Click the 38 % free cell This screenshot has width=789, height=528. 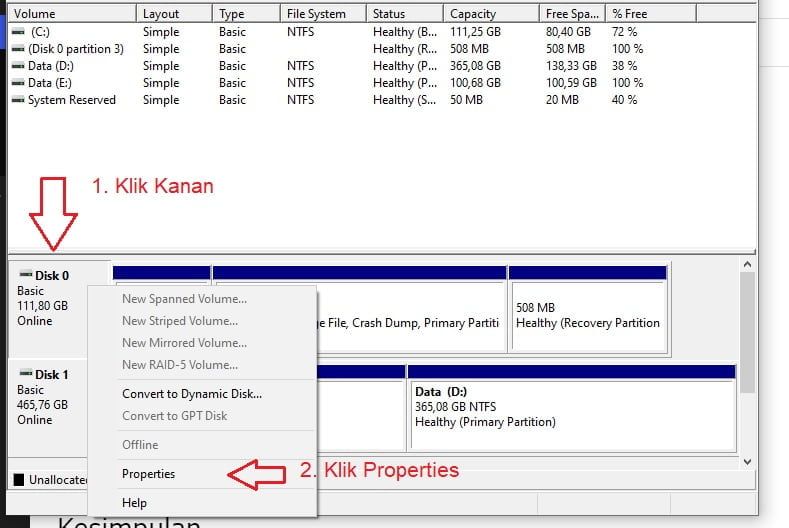[x=624, y=66]
